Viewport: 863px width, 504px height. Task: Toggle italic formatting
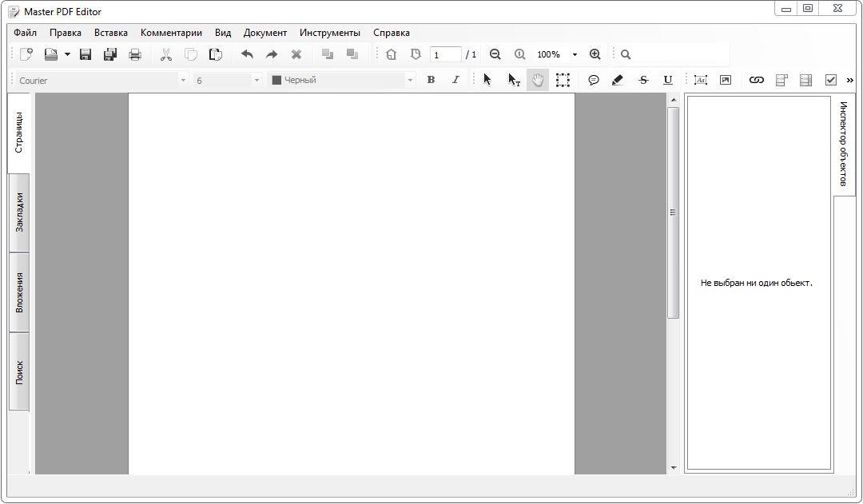(455, 80)
